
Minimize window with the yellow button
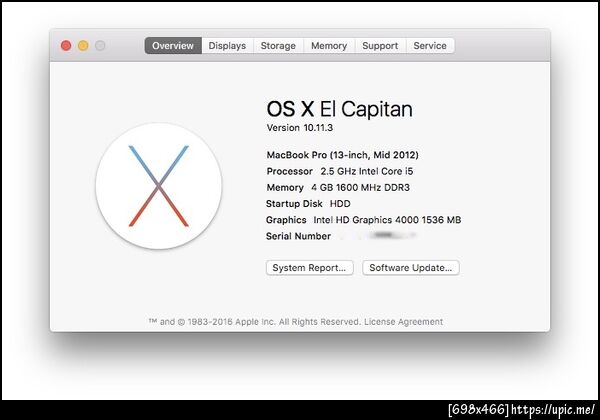[x=83, y=46]
